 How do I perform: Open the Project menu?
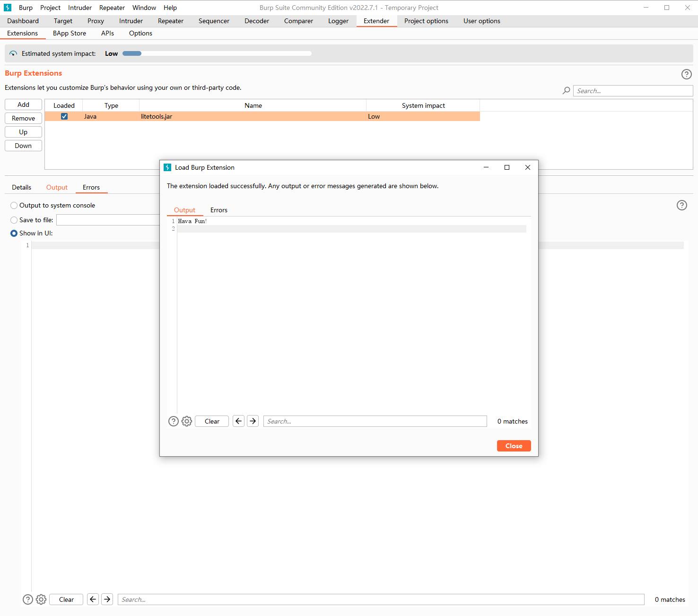coord(50,8)
